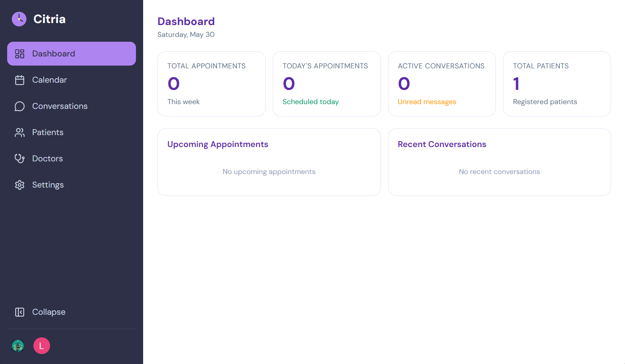Open the Conversations section
Screen dimensions: 625x364
72,106
